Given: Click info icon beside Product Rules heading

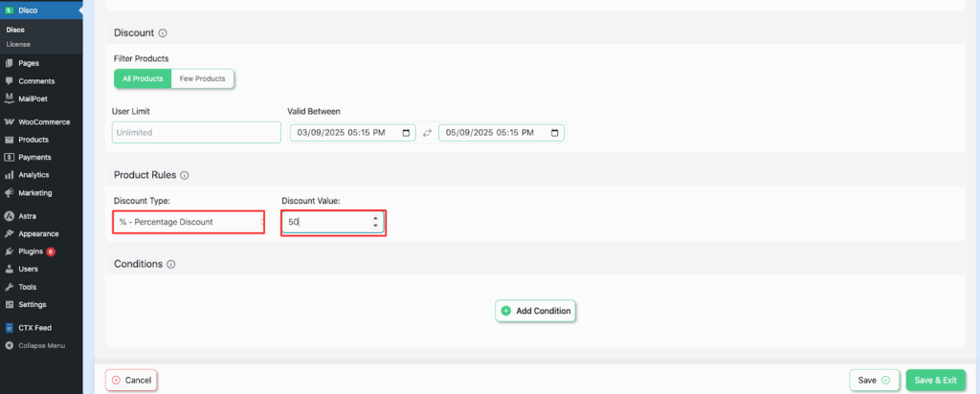Looking at the screenshot, I should coord(185,176).
